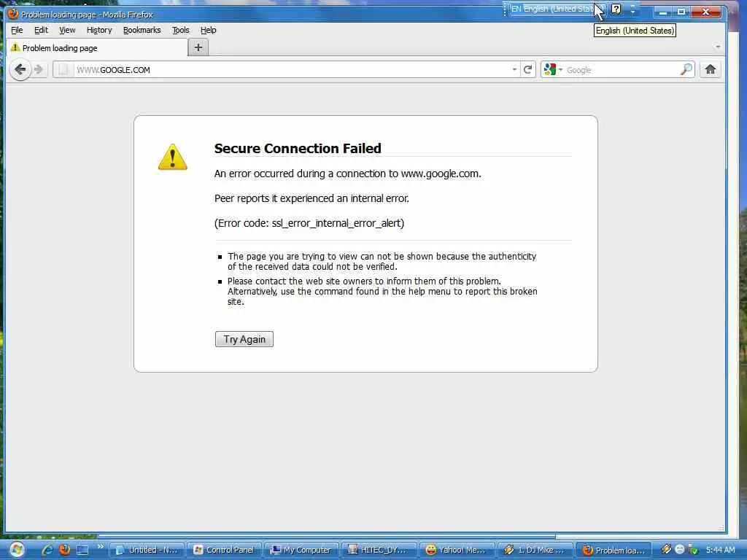Open the search engine selector dropdown
Viewport: 747px width, 560px height.
(x=561, y=70)
